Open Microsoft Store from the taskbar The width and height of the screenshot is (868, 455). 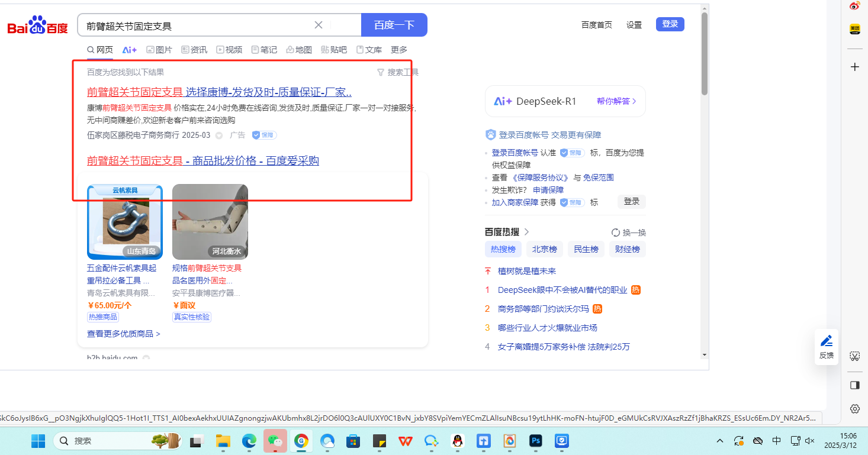click(354, 441)
